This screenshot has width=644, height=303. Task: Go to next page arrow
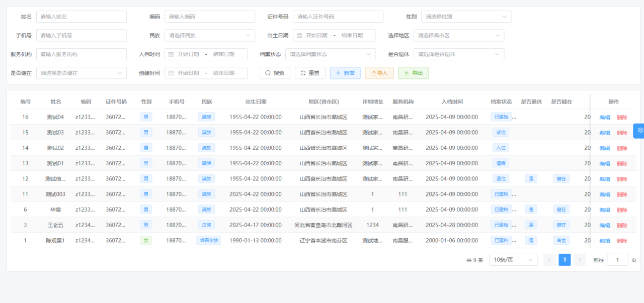(580, 260)
